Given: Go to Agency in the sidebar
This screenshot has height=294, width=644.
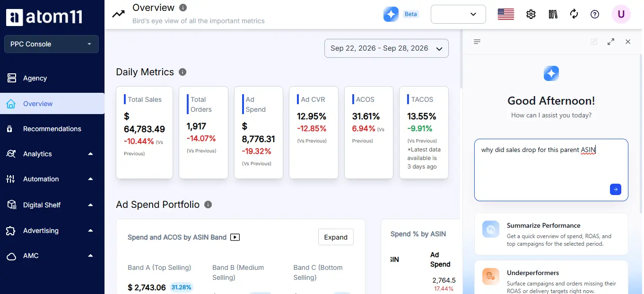Looking at the screenshot, I should pos(52,78).
